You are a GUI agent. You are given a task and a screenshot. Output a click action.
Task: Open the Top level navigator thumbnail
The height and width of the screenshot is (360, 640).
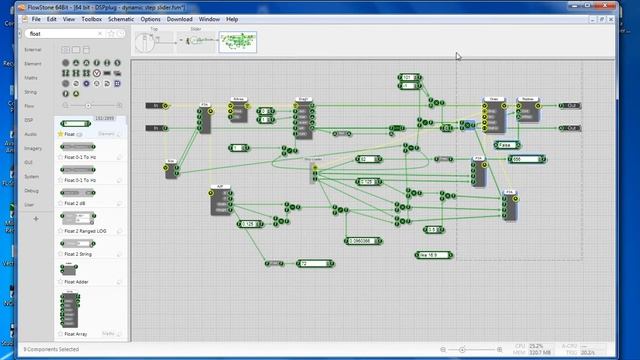tap(153, 42)
